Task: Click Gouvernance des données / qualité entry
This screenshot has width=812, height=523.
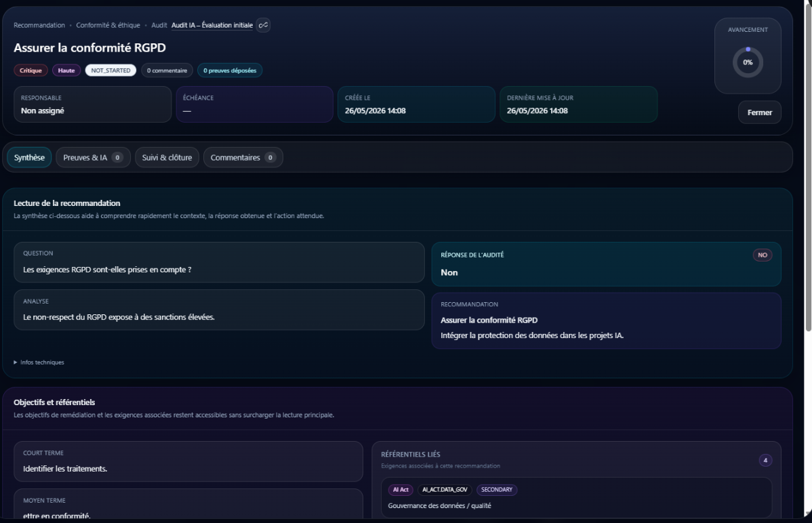Action: pos(439,506)
